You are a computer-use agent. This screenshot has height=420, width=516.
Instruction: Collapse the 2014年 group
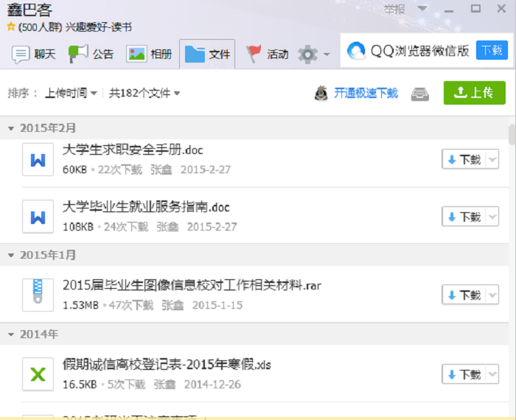(11, 335)
